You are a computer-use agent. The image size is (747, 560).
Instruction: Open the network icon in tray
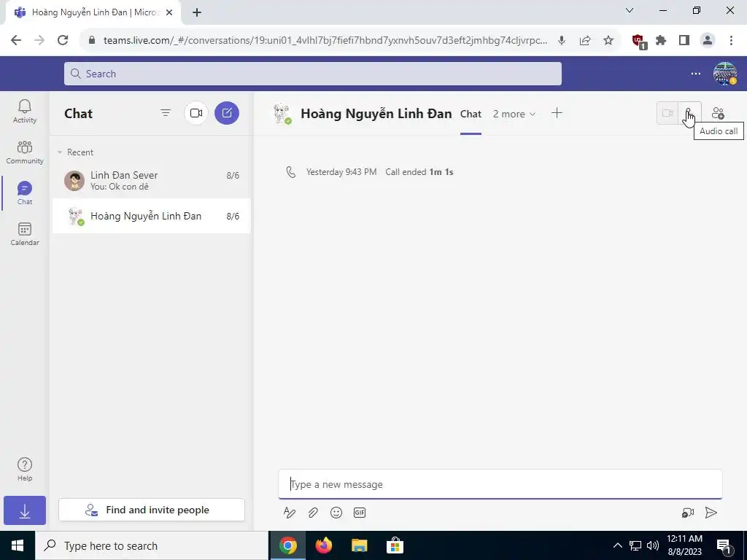pos(635,545)
